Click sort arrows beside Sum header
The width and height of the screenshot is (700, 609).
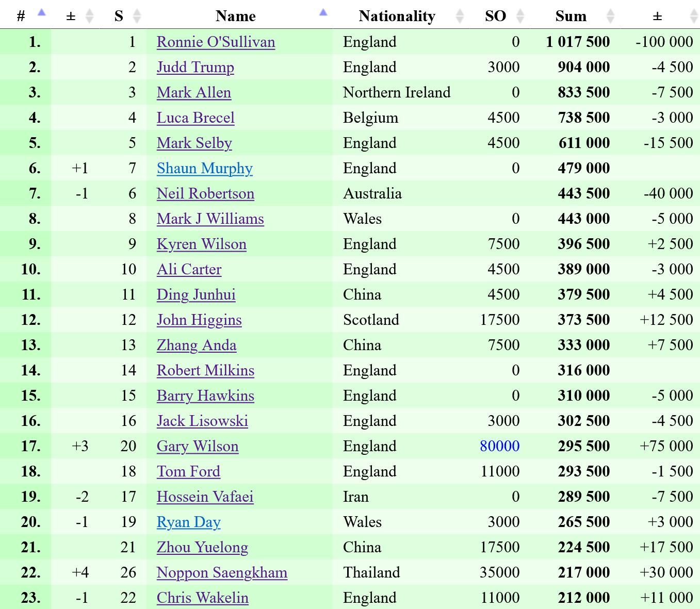pyautogui.click(x=610, y=16)
